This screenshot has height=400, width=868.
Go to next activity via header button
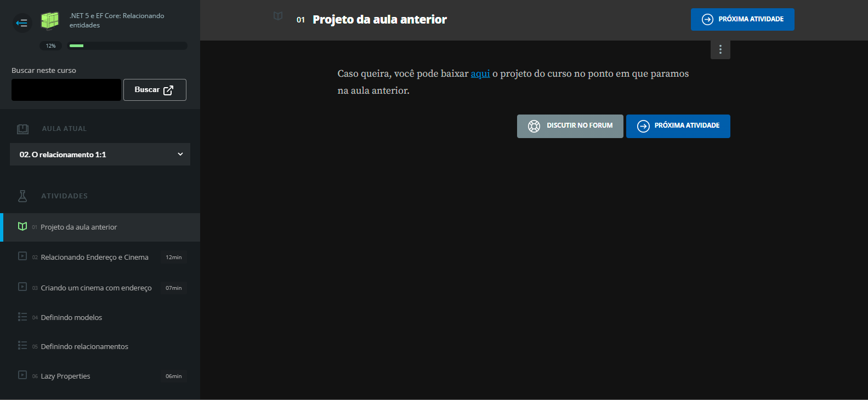pos(742,19)
